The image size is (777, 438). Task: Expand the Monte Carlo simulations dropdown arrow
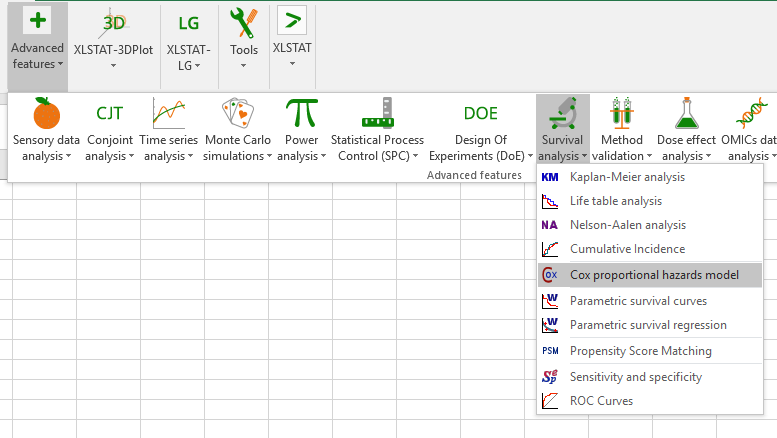pos(270,156)
